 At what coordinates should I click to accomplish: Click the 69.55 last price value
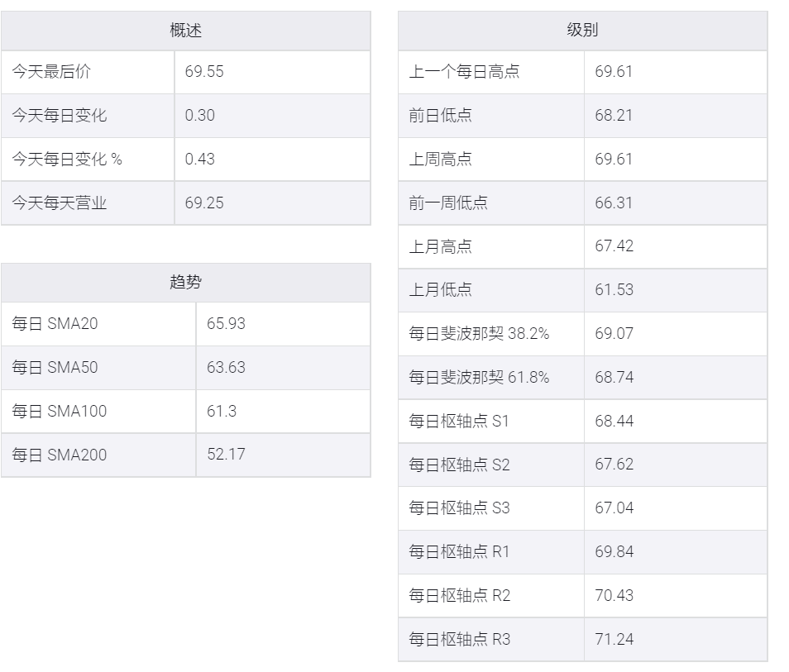pos(203,71)
